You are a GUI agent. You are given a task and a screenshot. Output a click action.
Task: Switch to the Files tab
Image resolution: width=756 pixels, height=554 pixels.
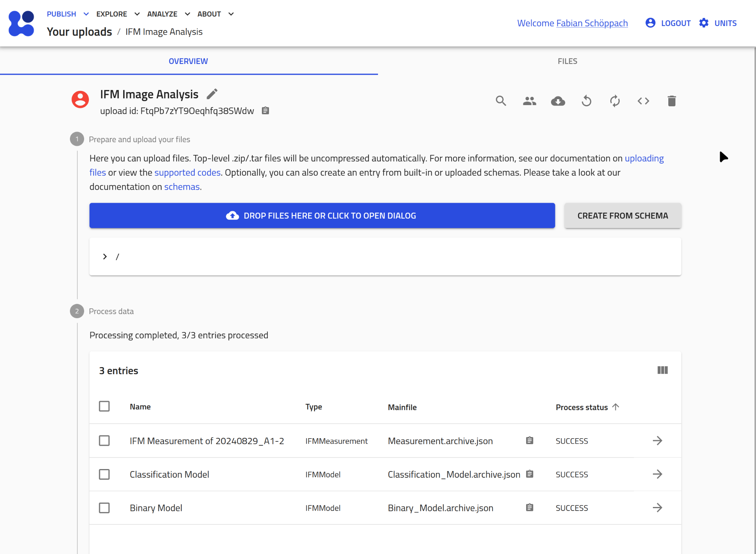click(x=567, y=61)
